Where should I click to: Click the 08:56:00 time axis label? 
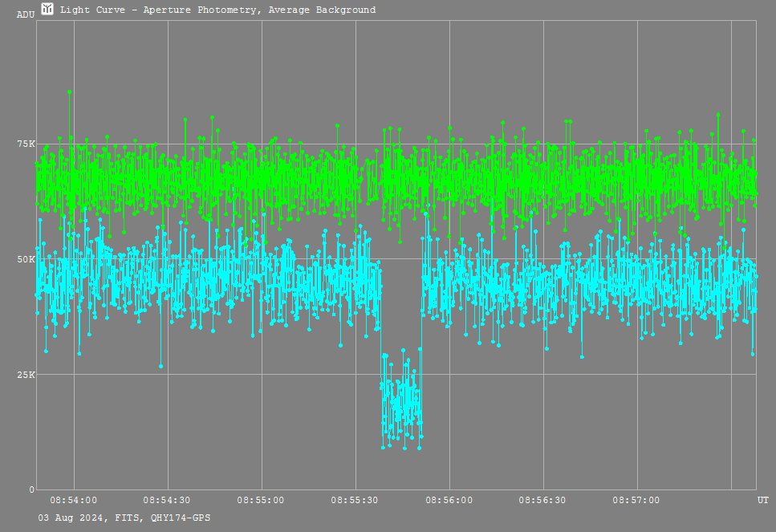[449, 501]
